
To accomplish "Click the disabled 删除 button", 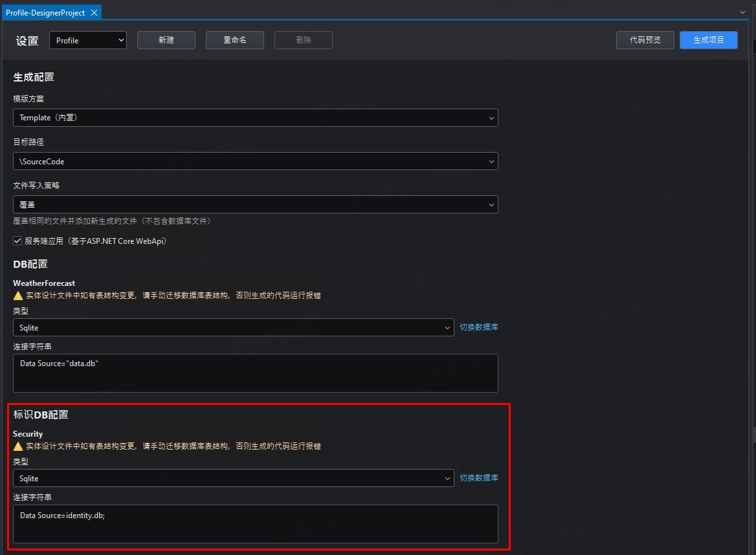I will click(x=304, y=40).
